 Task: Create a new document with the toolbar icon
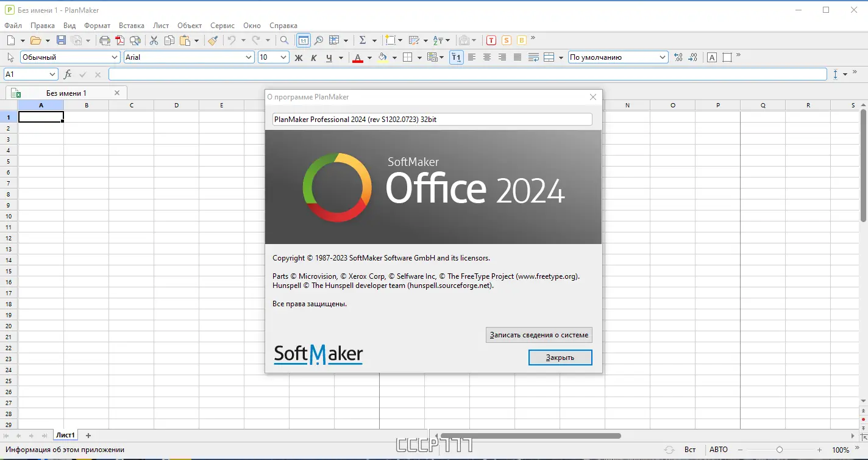click(x=10, y=40)
